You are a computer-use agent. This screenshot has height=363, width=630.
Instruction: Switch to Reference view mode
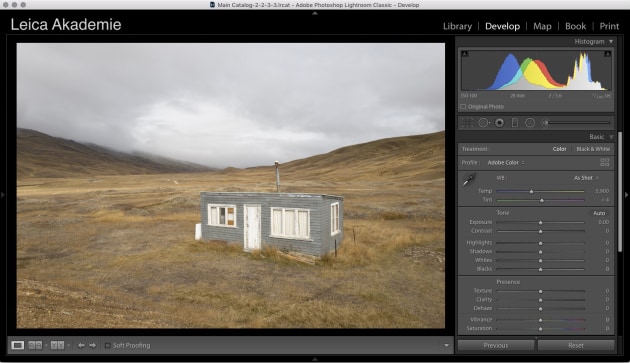coord(35,345)
